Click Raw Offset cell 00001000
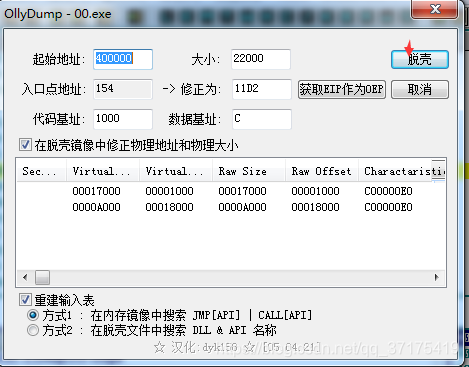The width and height of the screenshot is (469, 367). click(x=315, y=191)
